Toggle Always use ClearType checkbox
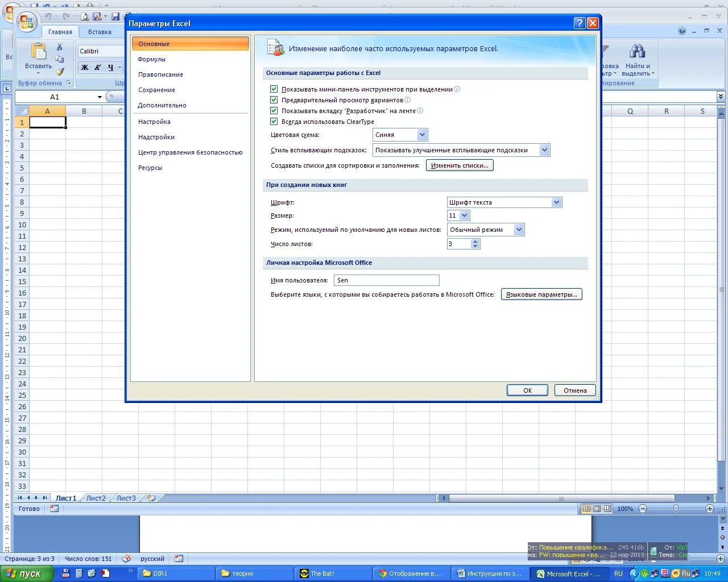 point(274,122)
